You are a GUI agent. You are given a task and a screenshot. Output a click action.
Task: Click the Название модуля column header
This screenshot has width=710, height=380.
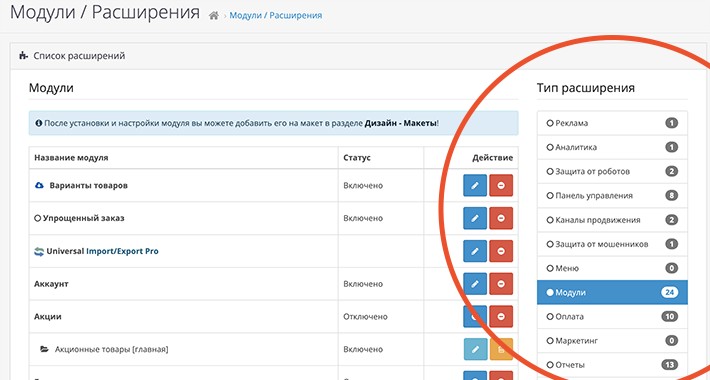pos(71,158)
